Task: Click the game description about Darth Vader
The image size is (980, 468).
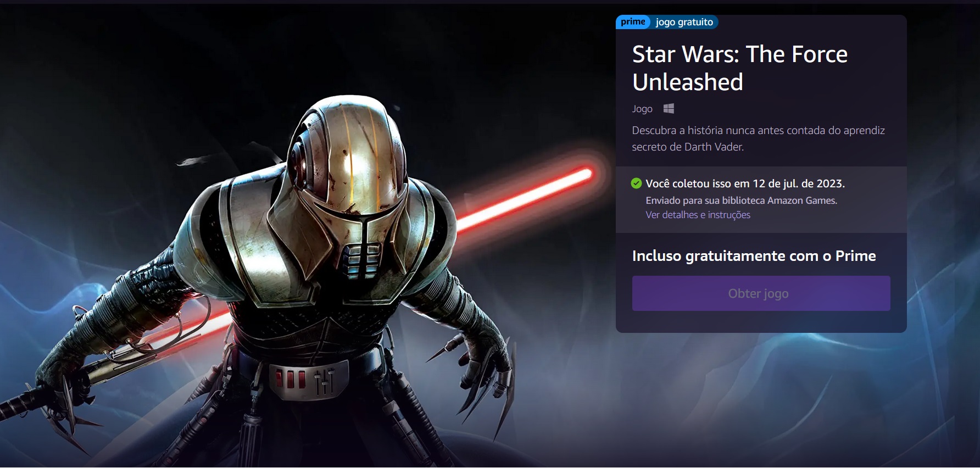Action: pos(758,138)
